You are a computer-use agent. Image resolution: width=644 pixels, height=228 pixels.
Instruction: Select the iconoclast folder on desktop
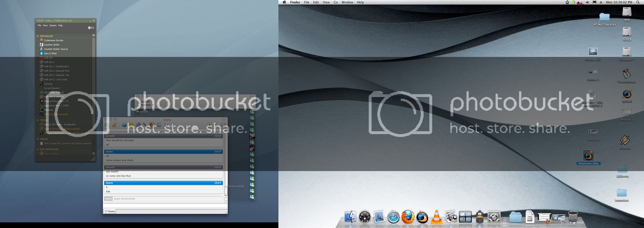pos(622,195)
